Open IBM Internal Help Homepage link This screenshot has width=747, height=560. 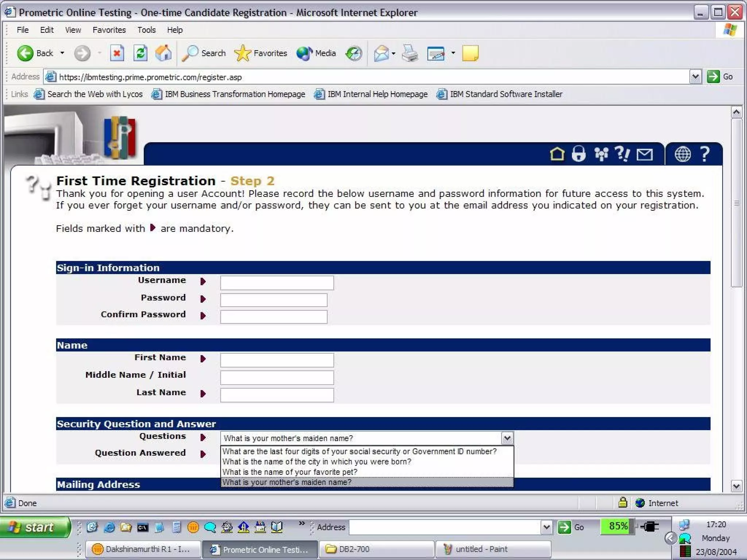[x=377, y=94]
